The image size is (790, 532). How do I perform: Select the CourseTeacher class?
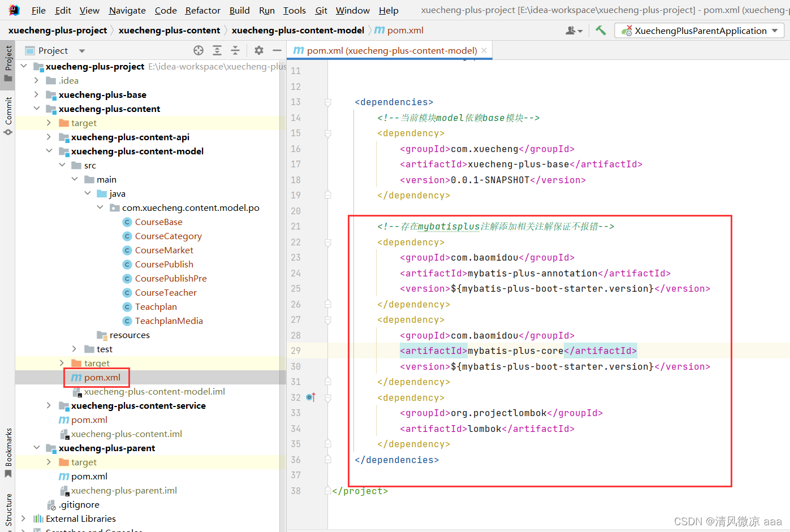[166, 292]
